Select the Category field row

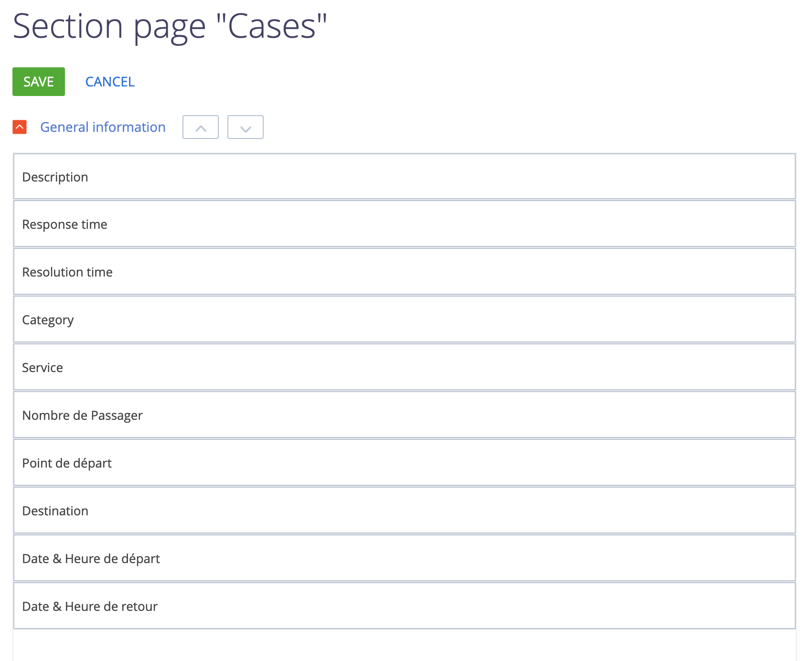pos(405,319)
